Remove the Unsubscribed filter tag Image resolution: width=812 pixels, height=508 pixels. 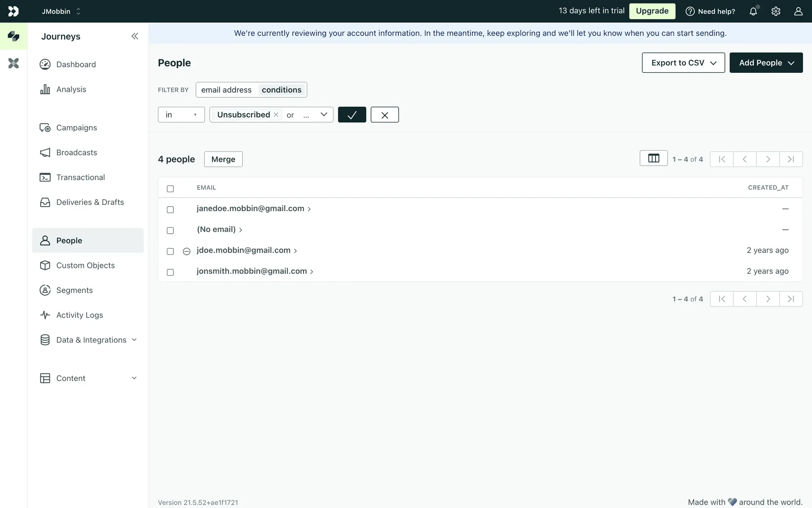point(276,115)
